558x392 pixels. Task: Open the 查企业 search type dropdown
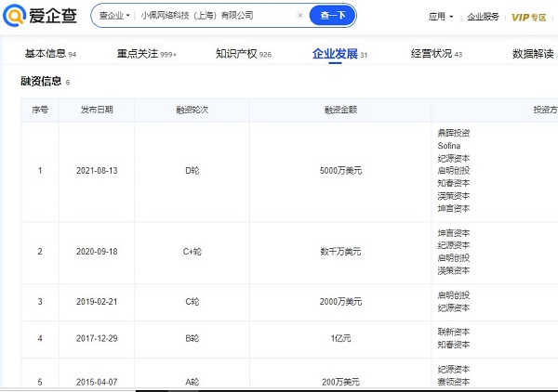(x=114, y=15)
